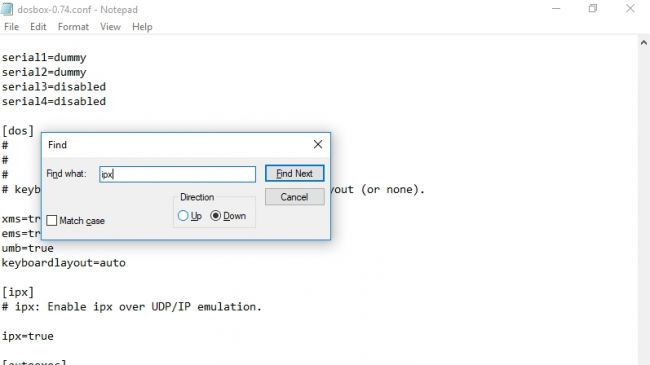Click the Notepad app icon in title bar
Image resolution: width=650 pixels, height=365 pixels.
[x=7, y=9]
